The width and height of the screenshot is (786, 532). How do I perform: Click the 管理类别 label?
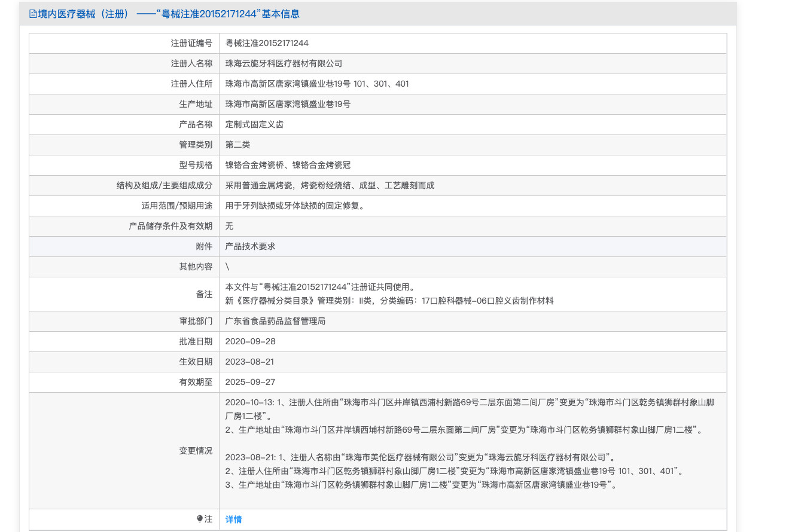click(x=196, y=145)
